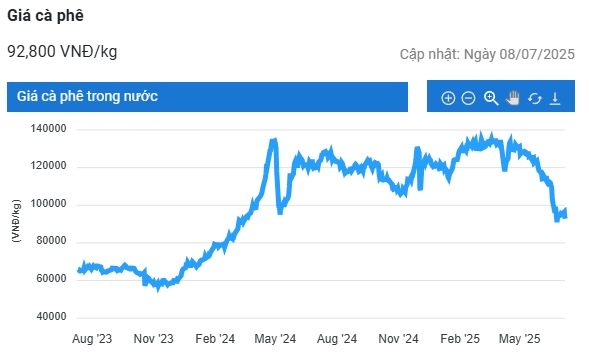The image size is (589, 363).
Task: Download the chart using the download icon
Action: 555,98
